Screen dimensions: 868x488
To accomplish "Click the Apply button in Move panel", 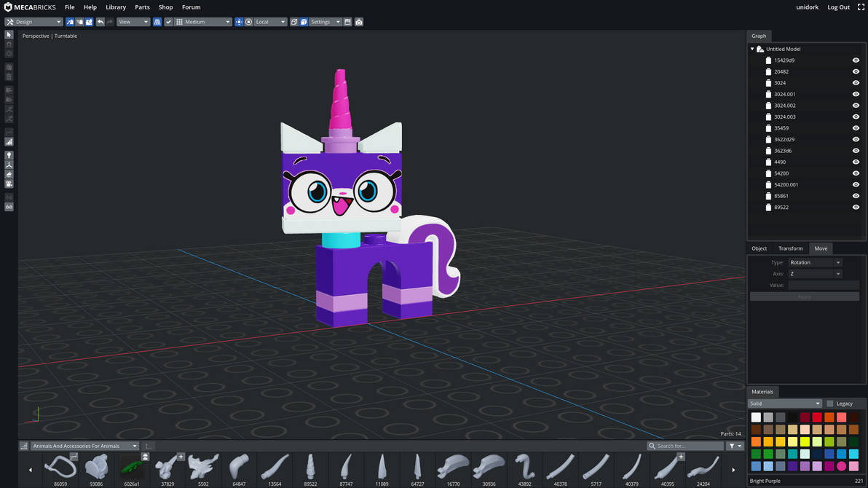I will click(804, 296).
